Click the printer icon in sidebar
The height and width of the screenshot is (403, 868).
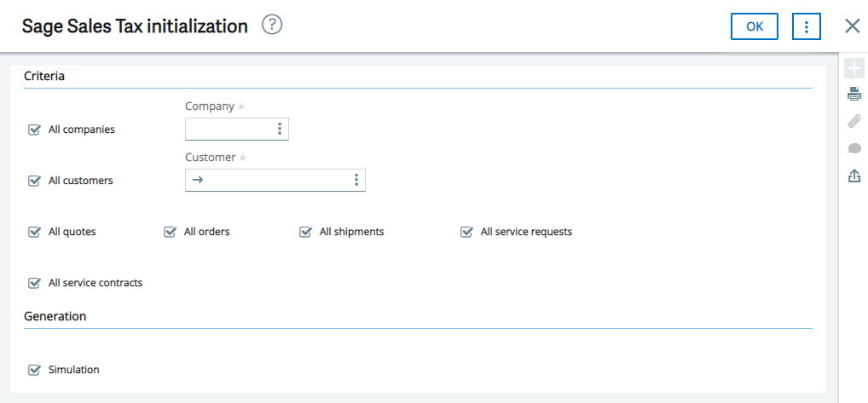pyautogui.click(x=854, y=95)
